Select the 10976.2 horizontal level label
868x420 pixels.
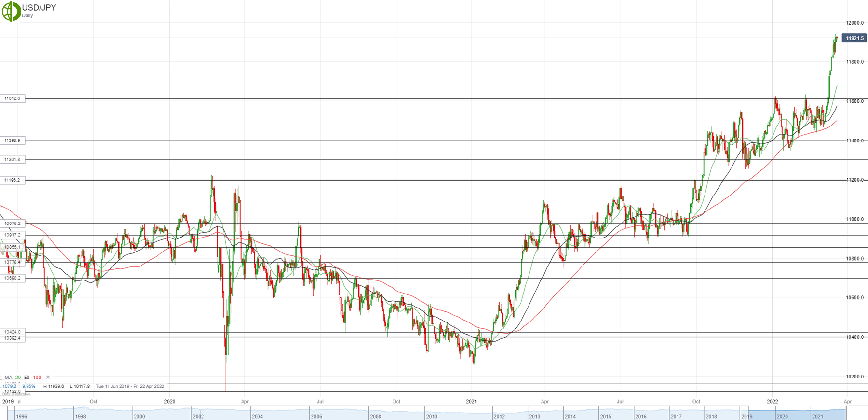click(13, 224)
